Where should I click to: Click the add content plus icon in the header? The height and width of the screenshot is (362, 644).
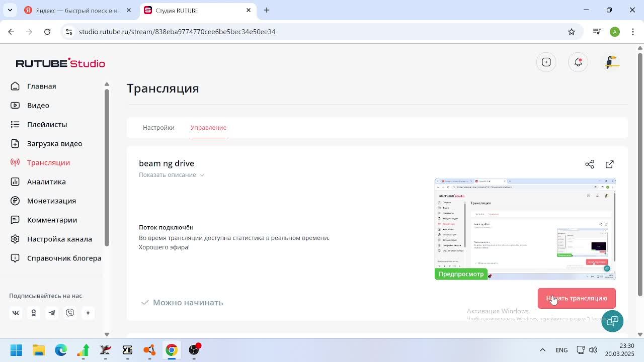pyautogui.click(x=546, y=62)
